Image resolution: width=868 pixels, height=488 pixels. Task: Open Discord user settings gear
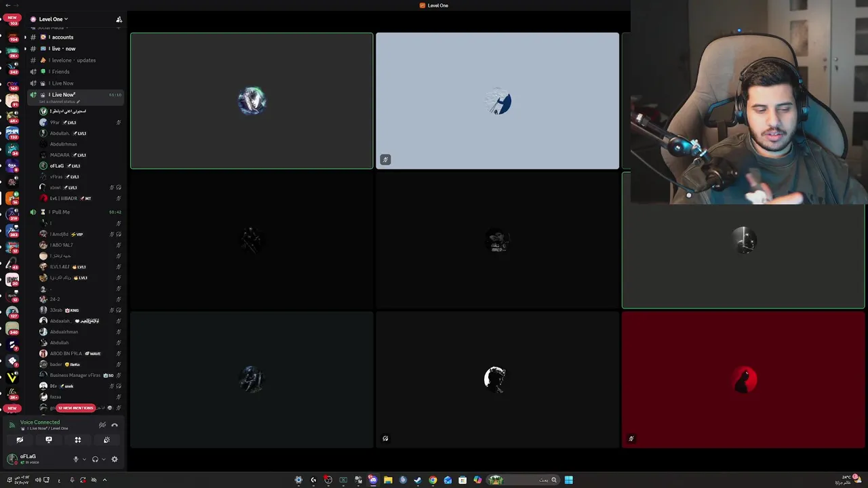115,460
